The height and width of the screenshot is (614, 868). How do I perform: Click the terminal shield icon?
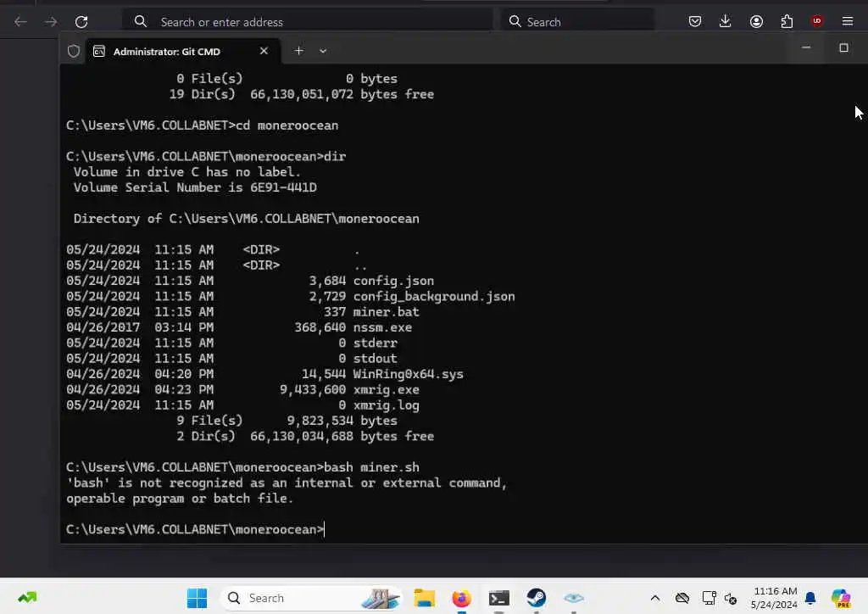73,52
